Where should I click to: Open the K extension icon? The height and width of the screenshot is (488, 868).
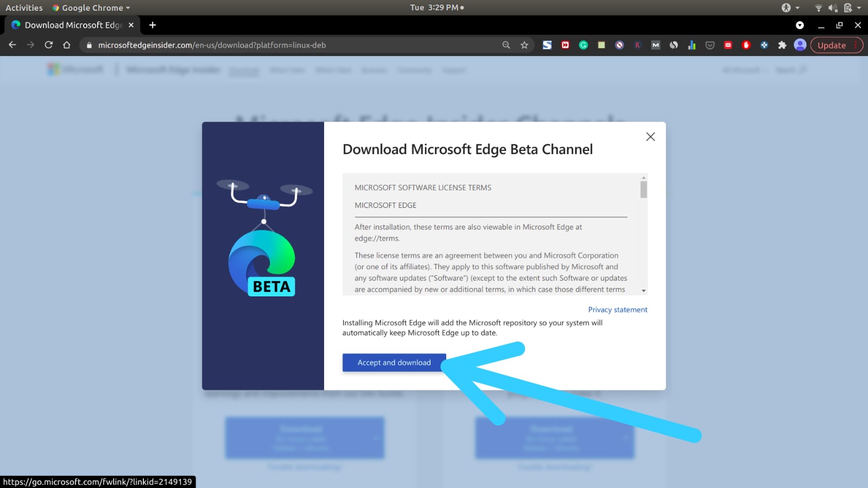(x=638, y=45)
